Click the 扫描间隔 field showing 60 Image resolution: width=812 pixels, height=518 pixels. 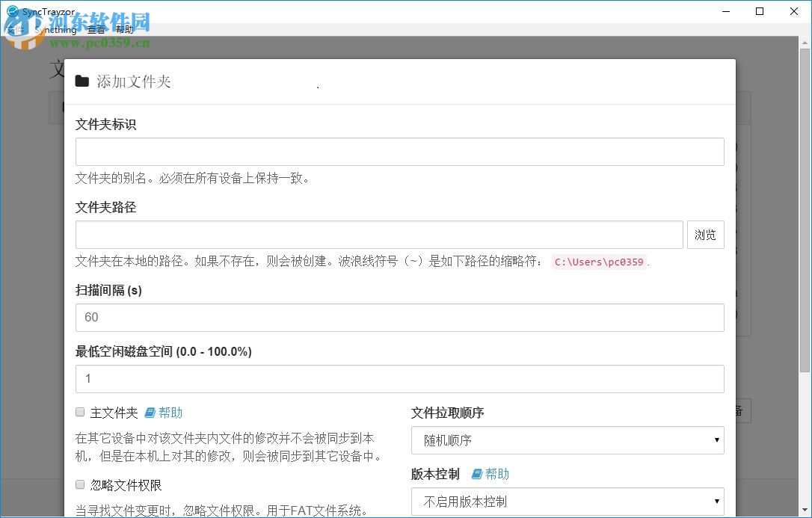point(400,317)
